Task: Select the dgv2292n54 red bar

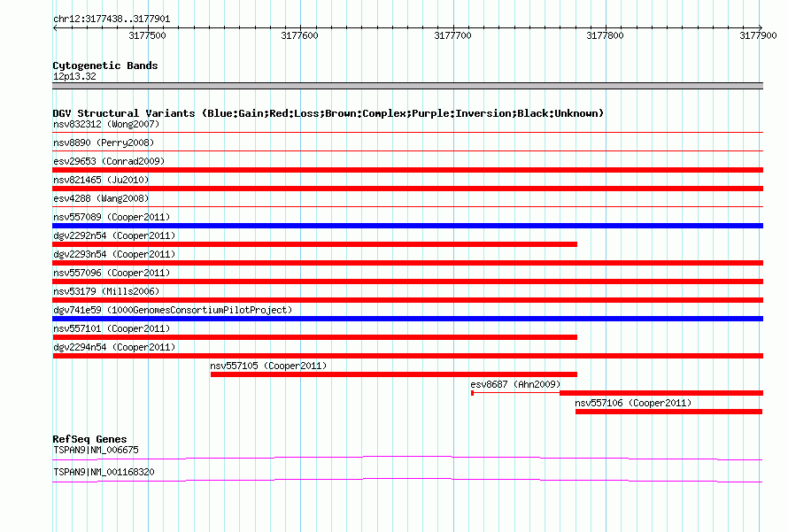Action: point(314,244)
